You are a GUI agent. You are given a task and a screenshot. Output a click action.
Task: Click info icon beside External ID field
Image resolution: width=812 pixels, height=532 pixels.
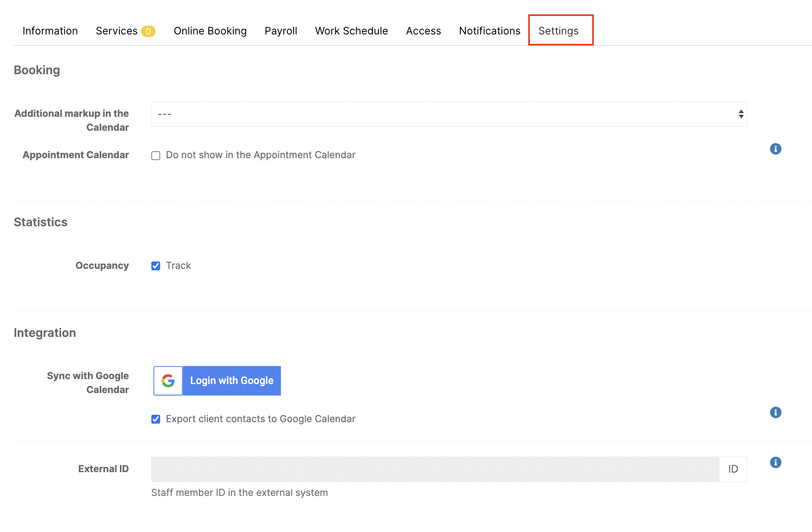click(x=775, y=462)
